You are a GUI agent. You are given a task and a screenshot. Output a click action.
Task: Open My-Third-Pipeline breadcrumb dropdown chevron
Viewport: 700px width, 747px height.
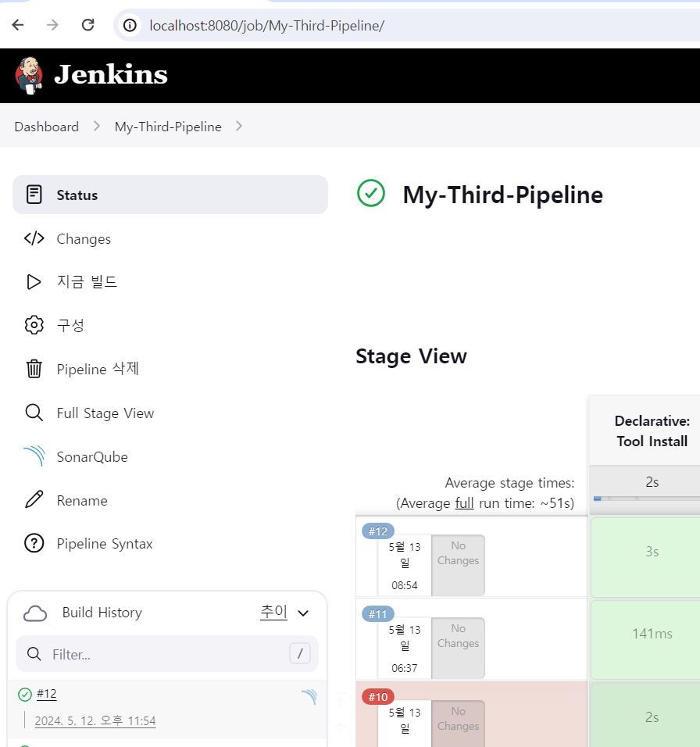point(239,127)
